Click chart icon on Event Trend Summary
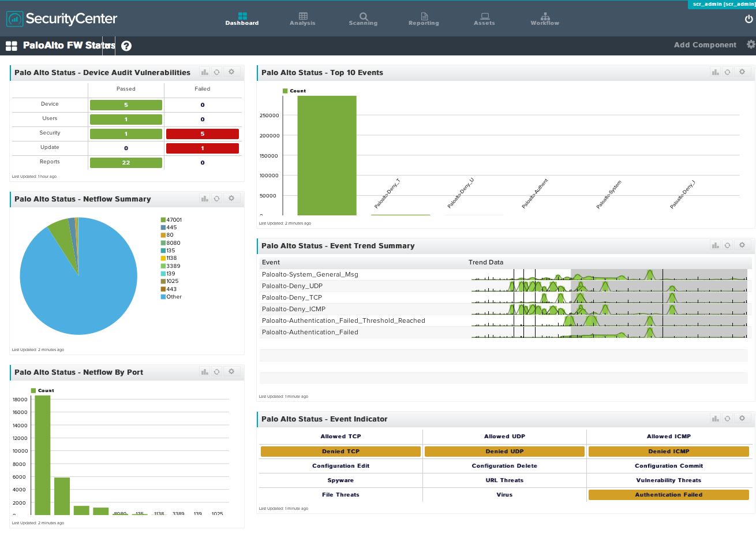 point(715,245)
